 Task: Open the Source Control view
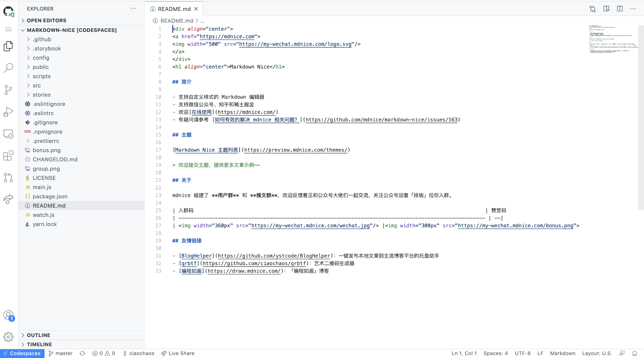coord(8,90)
